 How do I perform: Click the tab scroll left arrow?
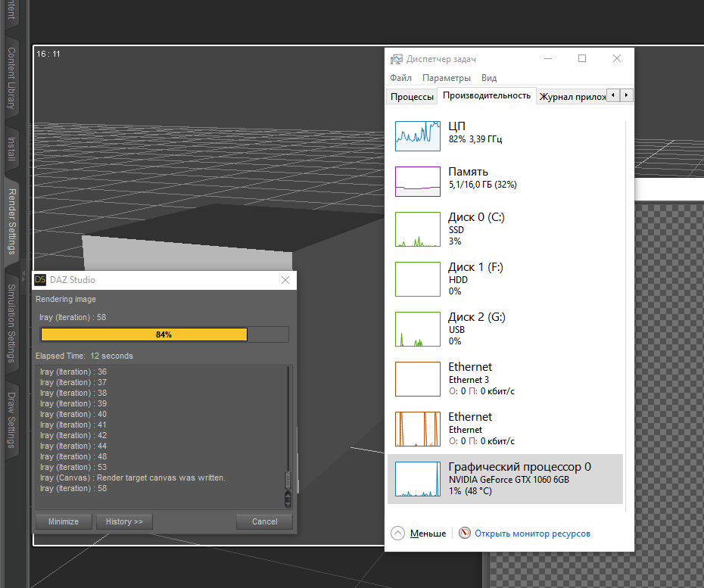pyautogui.click(x=613, y=95)
